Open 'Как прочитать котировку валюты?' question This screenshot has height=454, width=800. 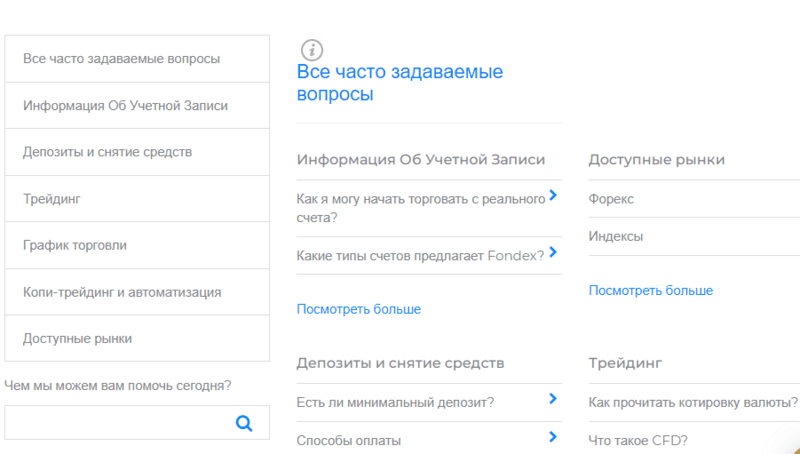click(693, 402)
